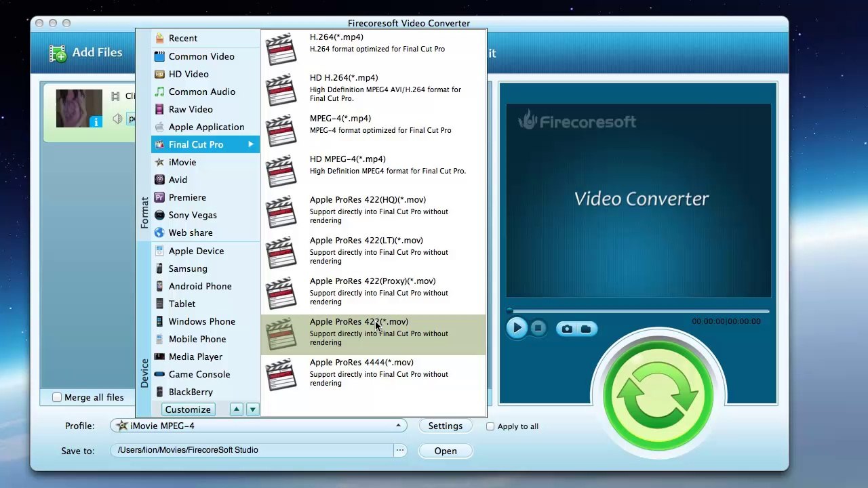
Task: Click the Web share icon
Action: click(x=159, y=232)
